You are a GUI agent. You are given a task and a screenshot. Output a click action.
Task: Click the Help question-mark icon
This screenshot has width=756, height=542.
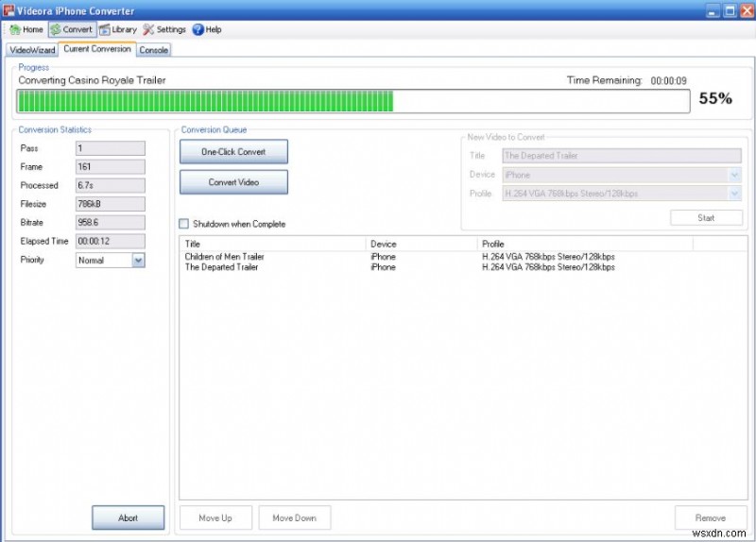point(198,30)
